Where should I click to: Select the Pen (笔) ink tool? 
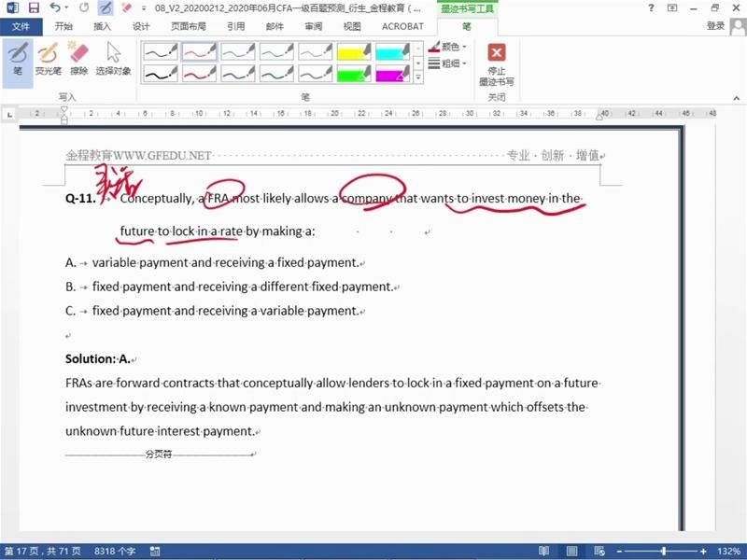[18, 59]
